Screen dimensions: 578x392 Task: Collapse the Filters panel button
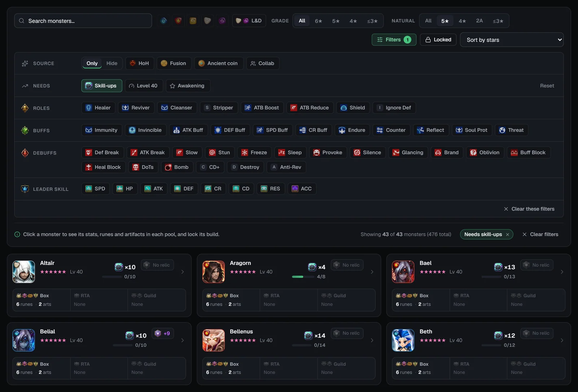pos(394,40)
